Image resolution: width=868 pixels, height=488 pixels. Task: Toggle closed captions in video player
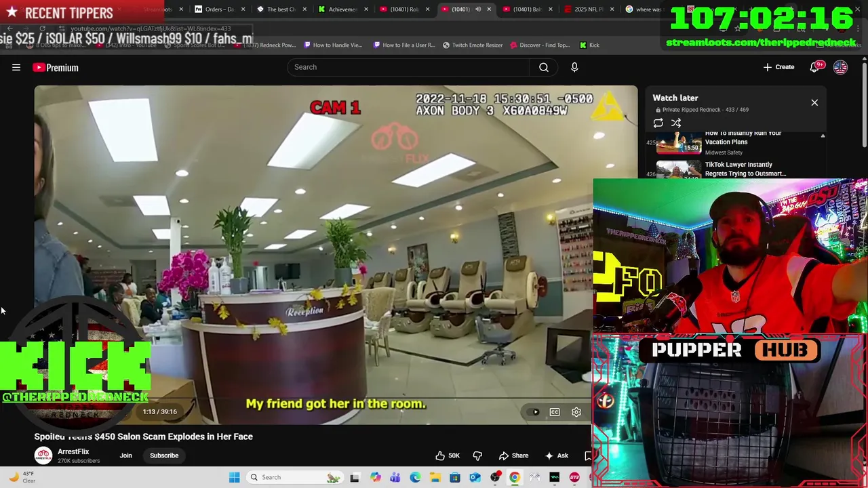pyautogui.click(x=555, y=412)
